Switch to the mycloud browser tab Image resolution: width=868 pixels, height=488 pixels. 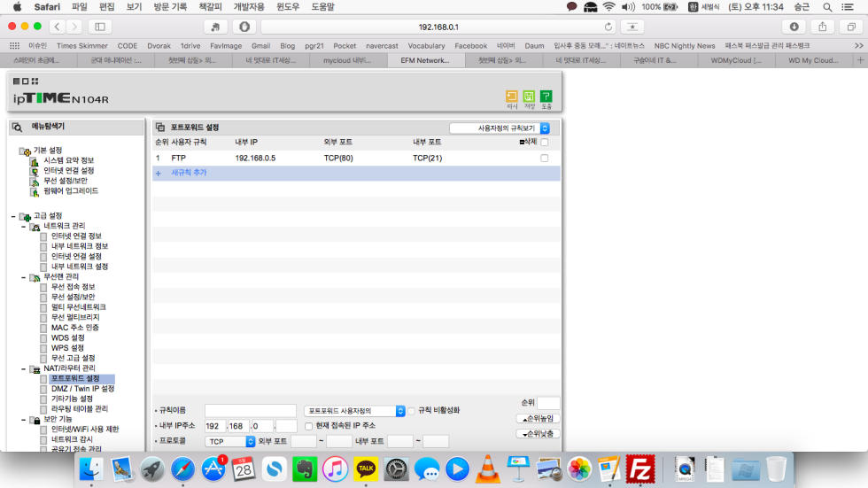pos(349,60)
